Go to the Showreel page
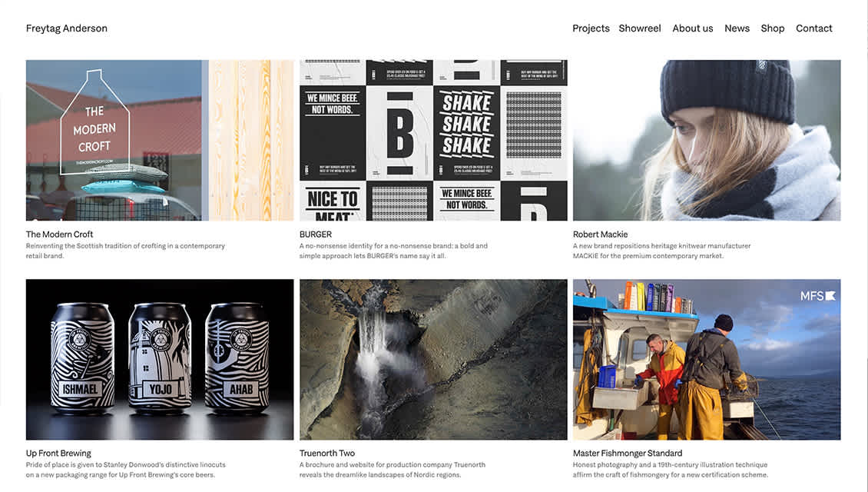This screenshot has height=492, width=868. click(x=639, y=28)
